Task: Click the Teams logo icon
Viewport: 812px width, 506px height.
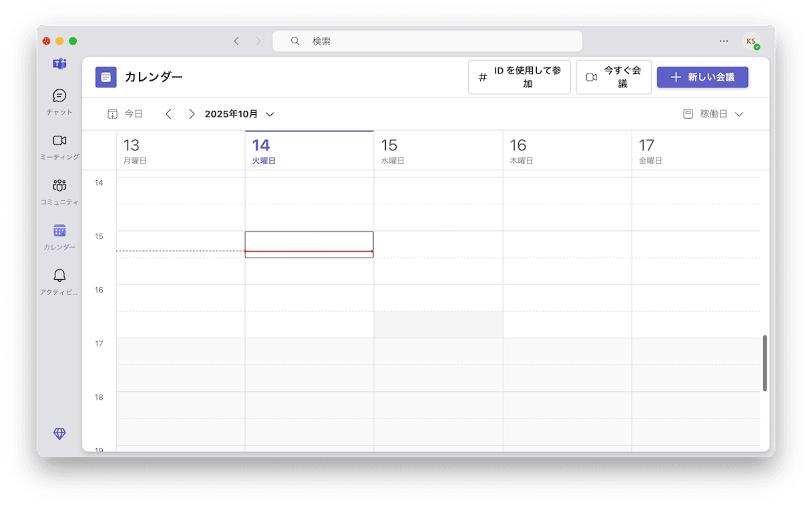Action: (x=59, y=64)
